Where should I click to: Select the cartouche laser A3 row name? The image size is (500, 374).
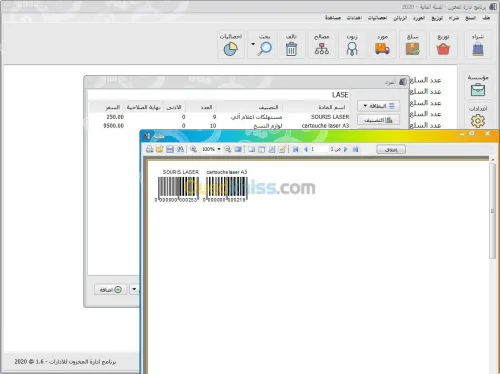pos(325,125)
